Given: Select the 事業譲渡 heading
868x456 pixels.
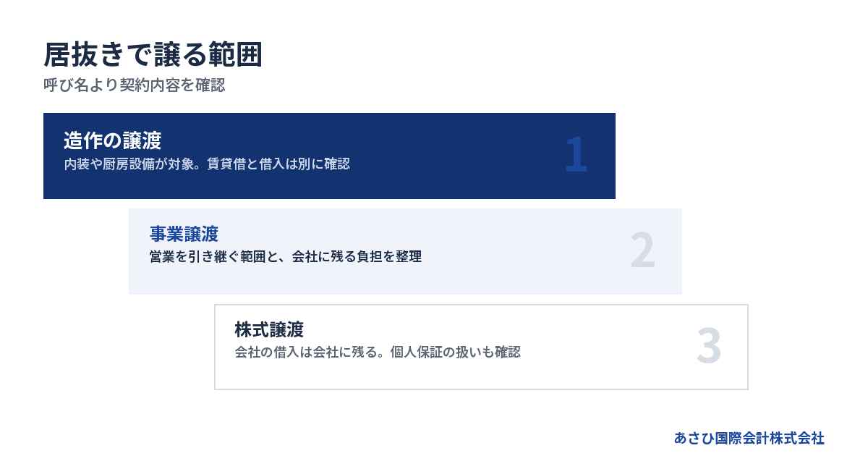Looking at the screenshot, I should click(184, 234).
